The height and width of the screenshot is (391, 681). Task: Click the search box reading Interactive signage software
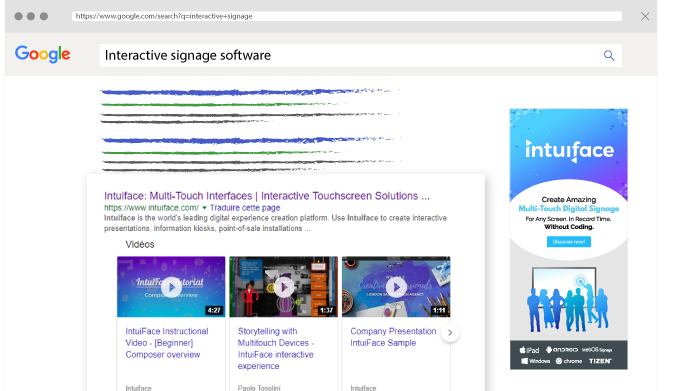360,55
